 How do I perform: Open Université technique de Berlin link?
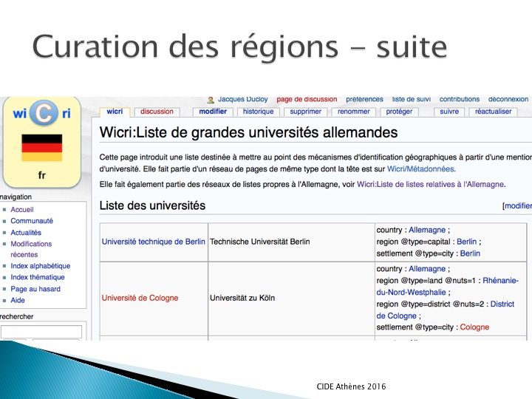click(x=154, y=242)
